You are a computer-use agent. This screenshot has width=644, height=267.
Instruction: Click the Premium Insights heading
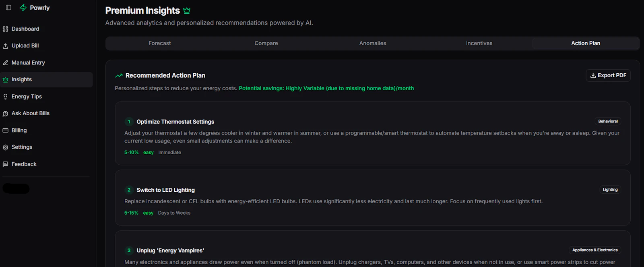click(x=142, y=10)
